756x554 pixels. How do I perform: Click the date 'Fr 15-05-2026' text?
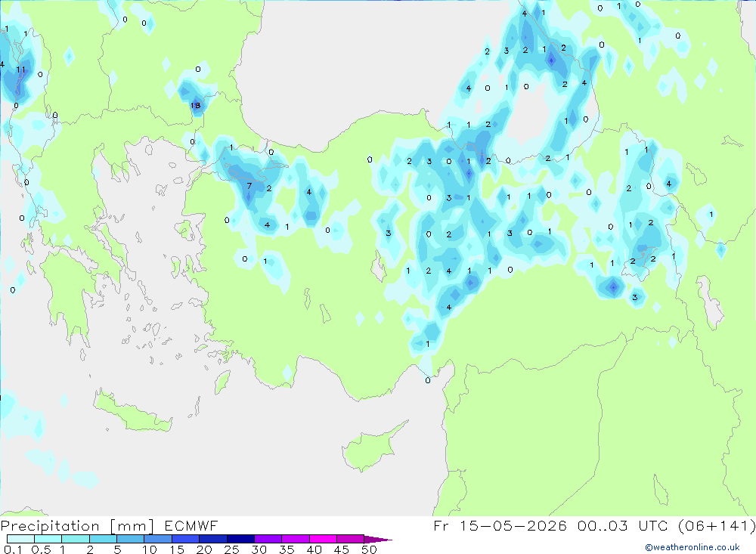point(500,525)
